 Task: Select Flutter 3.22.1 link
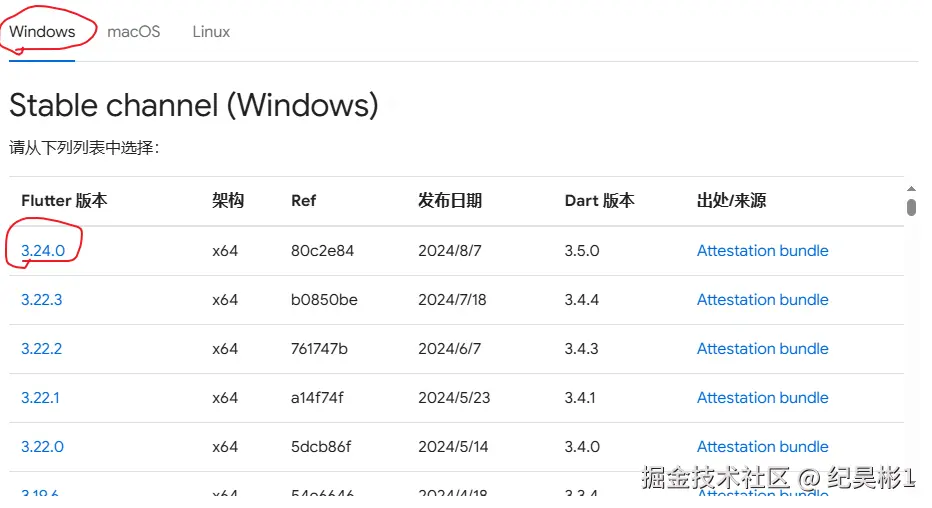coord(40,397)
